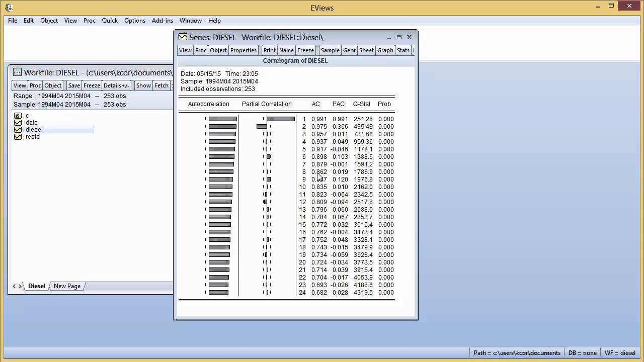Open the Options menu

click(x=135, y=21)
